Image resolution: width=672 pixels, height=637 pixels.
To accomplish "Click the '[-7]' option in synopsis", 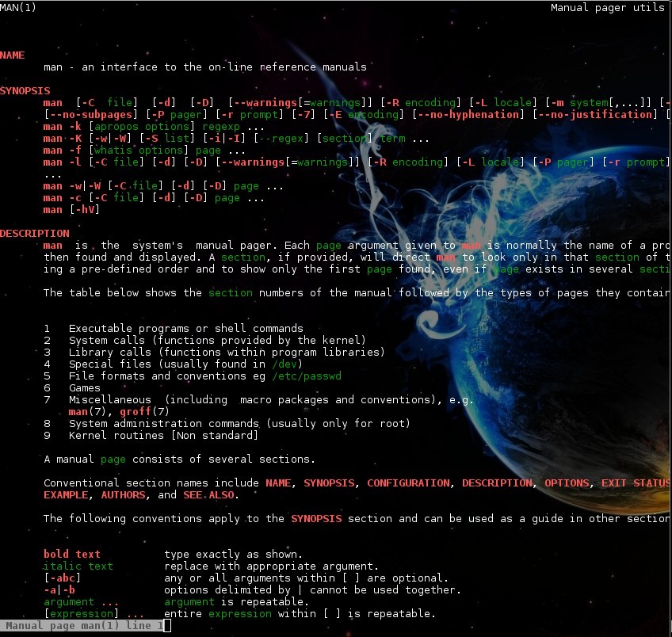I will [x=304, y=115].
